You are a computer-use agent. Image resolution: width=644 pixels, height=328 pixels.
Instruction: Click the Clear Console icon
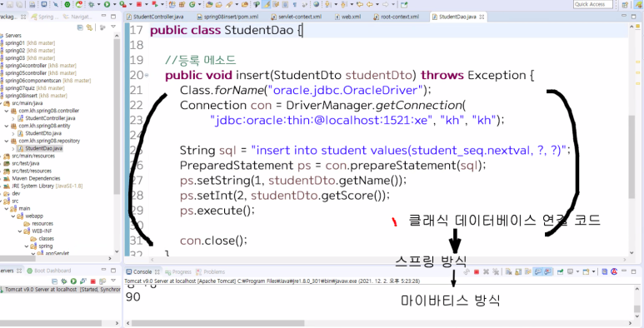click(508, 271)
